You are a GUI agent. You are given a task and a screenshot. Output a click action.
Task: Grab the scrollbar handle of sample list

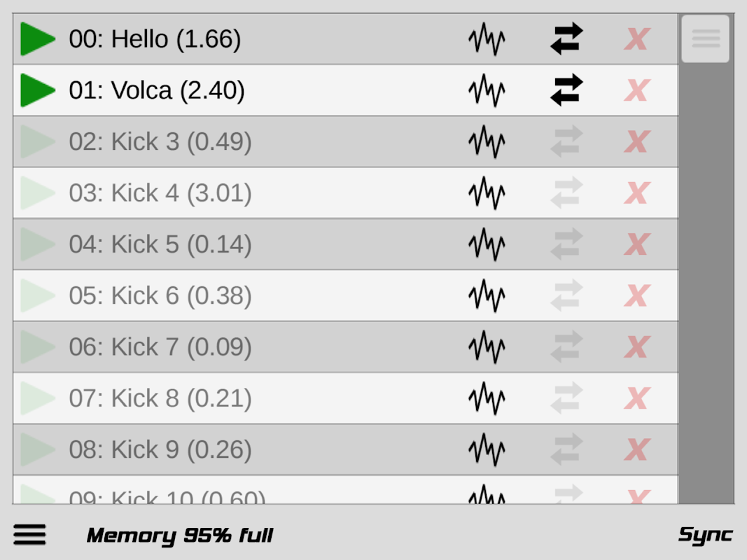click(706, 39)
